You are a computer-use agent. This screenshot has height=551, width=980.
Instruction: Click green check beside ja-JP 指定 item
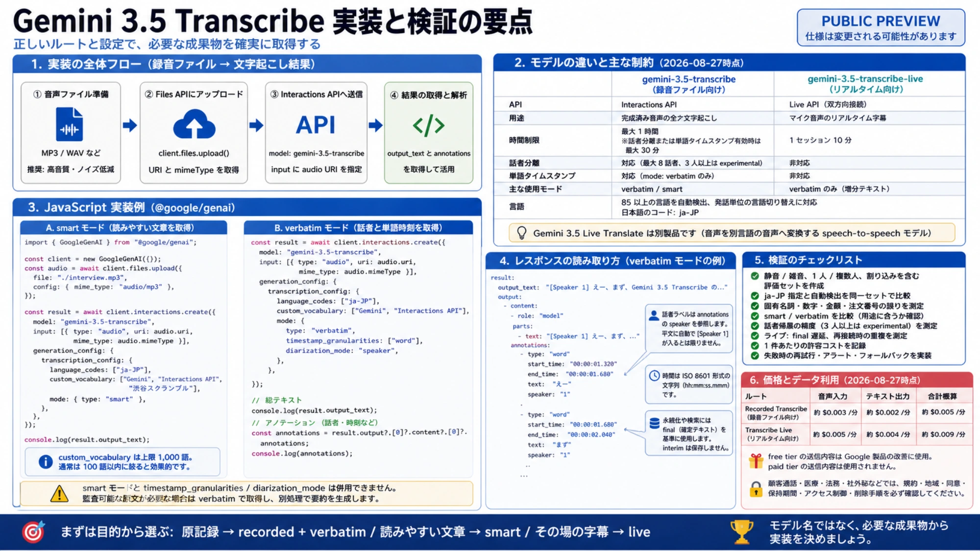[755, 296]
